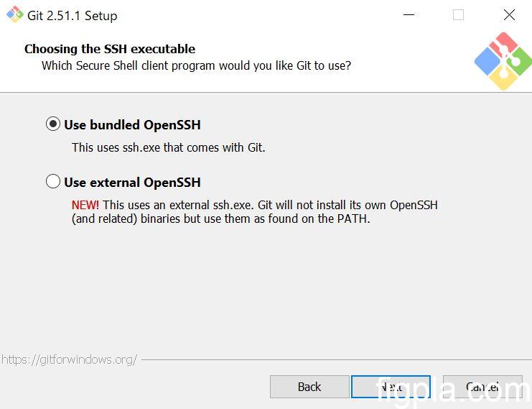The image size is (532, 409).
Task: Proceed with the Next button
Action: tap(391, 387)
